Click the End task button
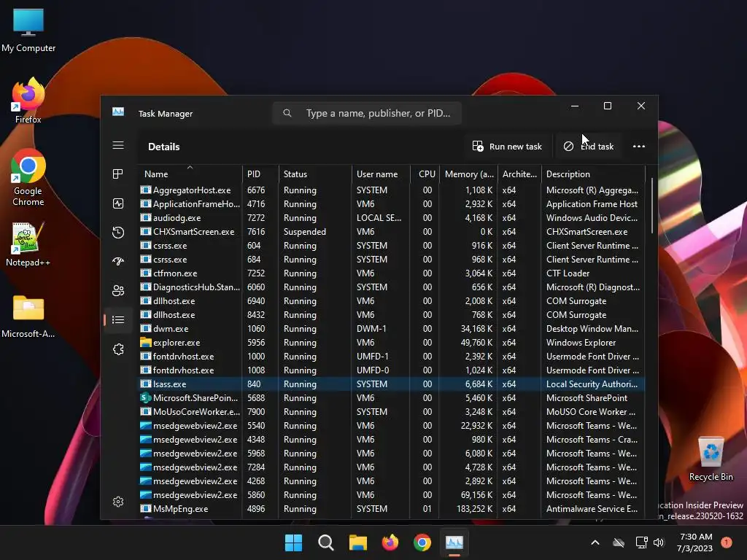This screenshot has height=560, width=747. tap(589, 146)
